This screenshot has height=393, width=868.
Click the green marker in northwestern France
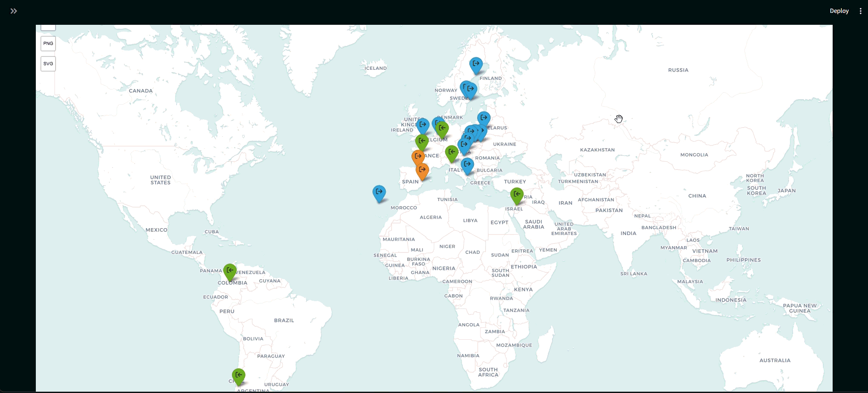(422, 141)
